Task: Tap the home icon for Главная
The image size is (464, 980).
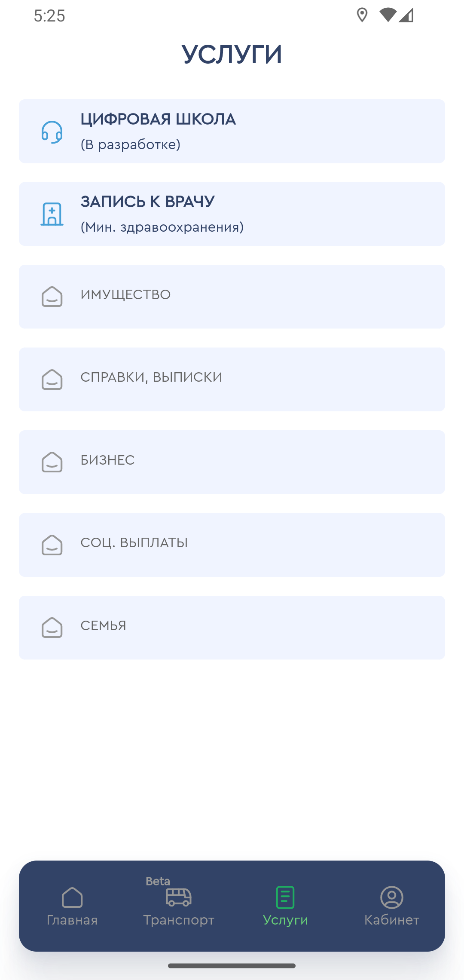Action: [72, 897]
